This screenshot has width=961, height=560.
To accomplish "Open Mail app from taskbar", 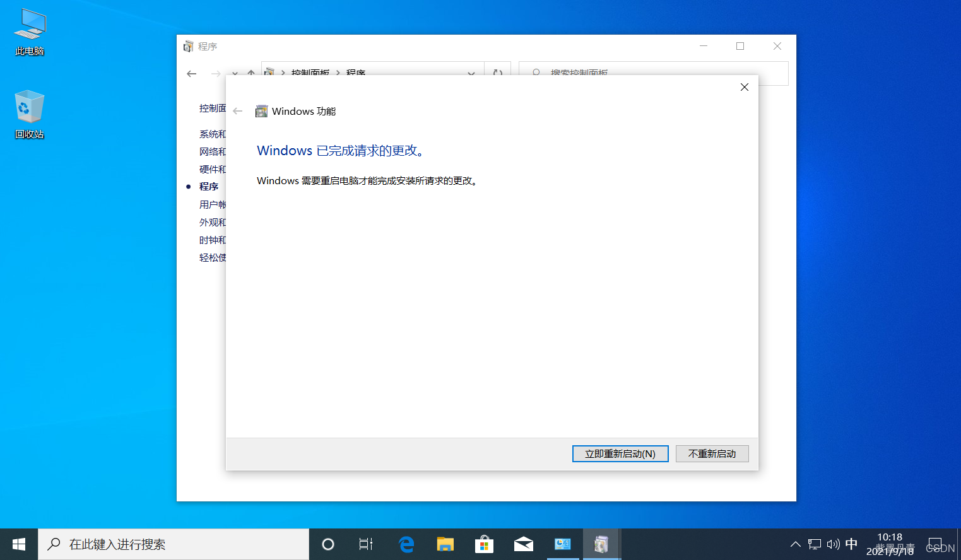I will [x=524, y=544].
